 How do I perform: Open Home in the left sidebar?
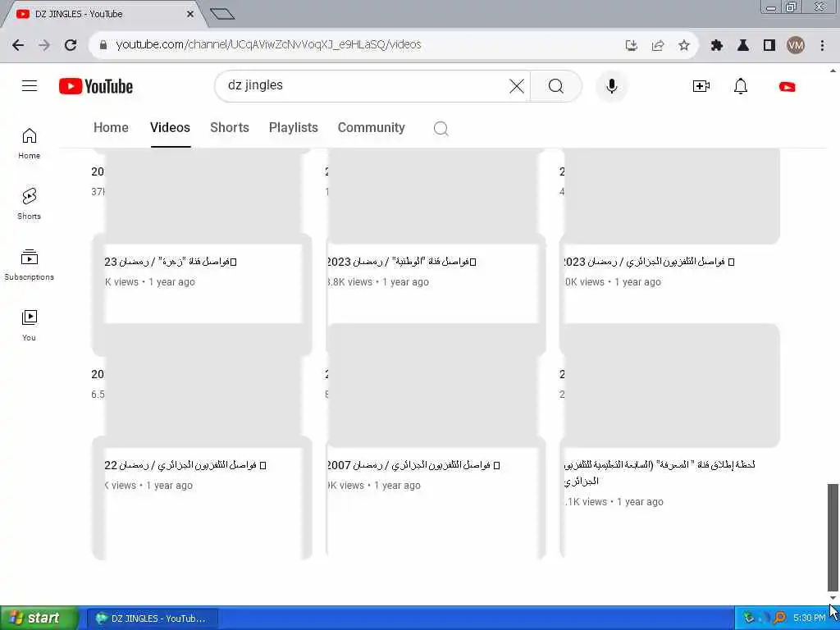[x=29, y=143]
